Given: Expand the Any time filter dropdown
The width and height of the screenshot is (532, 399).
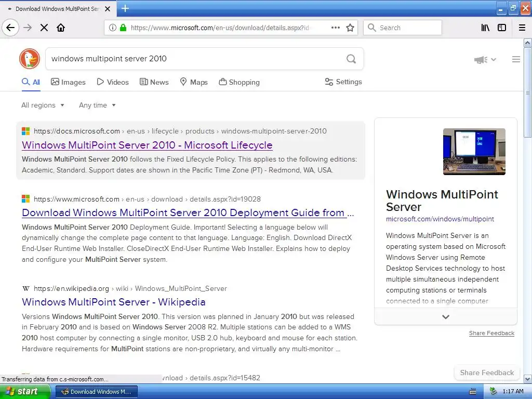Looking at the screenshot, I should click(97, 105).
